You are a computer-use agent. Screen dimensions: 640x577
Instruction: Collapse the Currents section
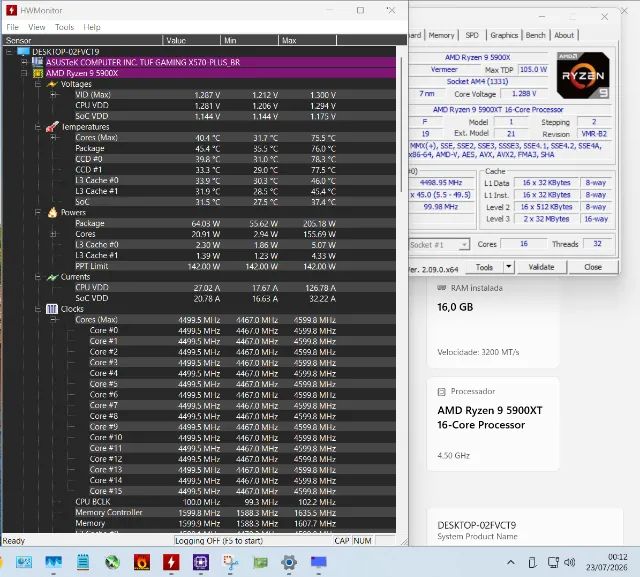[x=38, y=277]
